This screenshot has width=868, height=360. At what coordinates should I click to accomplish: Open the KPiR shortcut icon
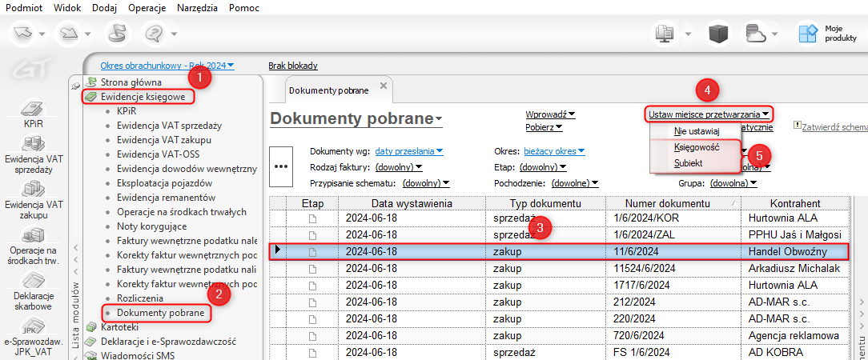[x=33, y=108]
